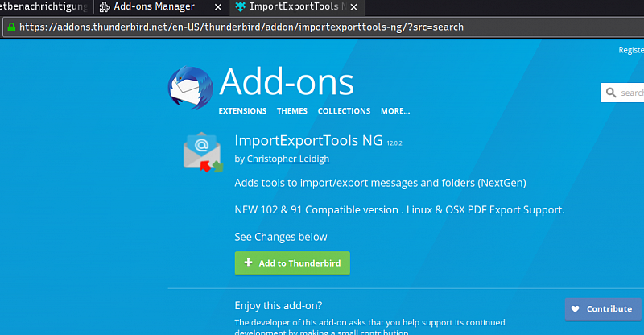This screenshot has height=335, width=644.
Task: Click the Contribute button
Action: pyautogui.click(x=603, y=309)
